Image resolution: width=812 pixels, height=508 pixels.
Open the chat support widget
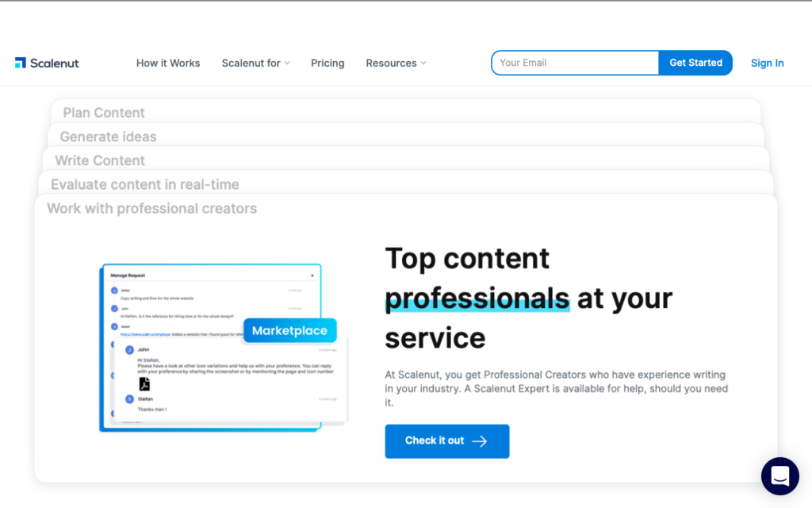click(x=780, y=476)
